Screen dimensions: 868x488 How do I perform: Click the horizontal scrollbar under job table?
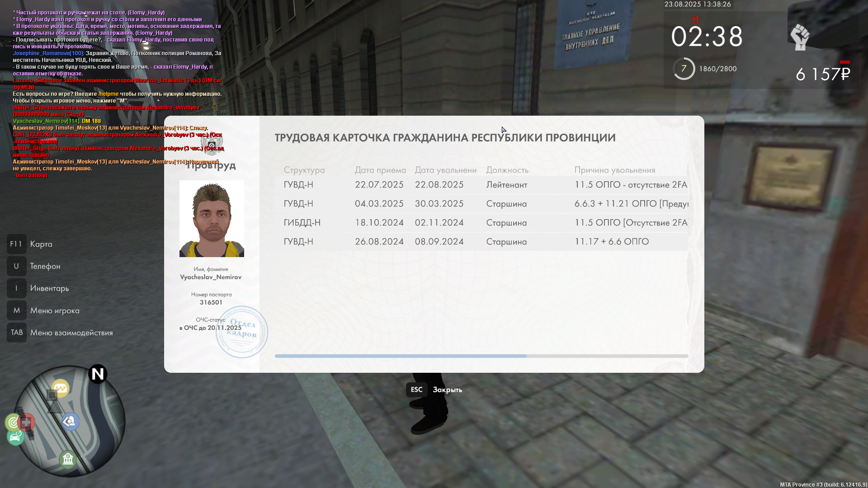coord(401,356)
